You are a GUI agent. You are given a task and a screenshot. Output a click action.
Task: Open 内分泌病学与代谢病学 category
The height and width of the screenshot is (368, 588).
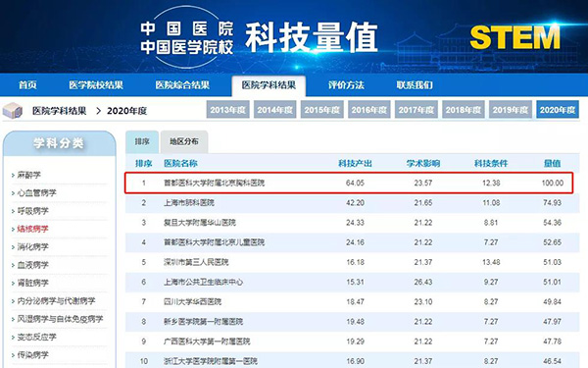click(56, 301)
